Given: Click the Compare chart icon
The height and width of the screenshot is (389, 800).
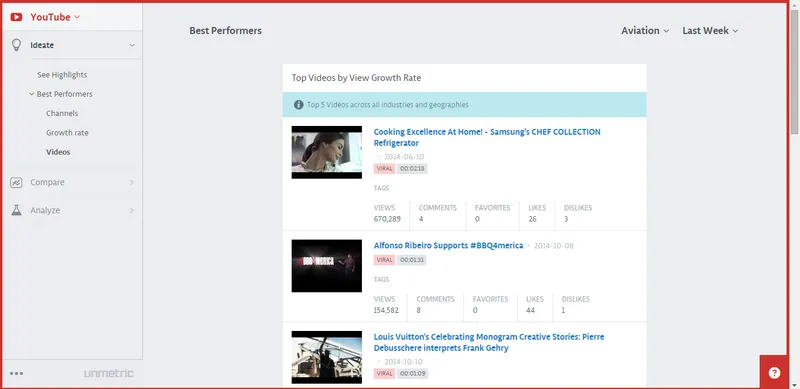Looking at the screenshot, I should pyautogui.click(x=16, y=182).
